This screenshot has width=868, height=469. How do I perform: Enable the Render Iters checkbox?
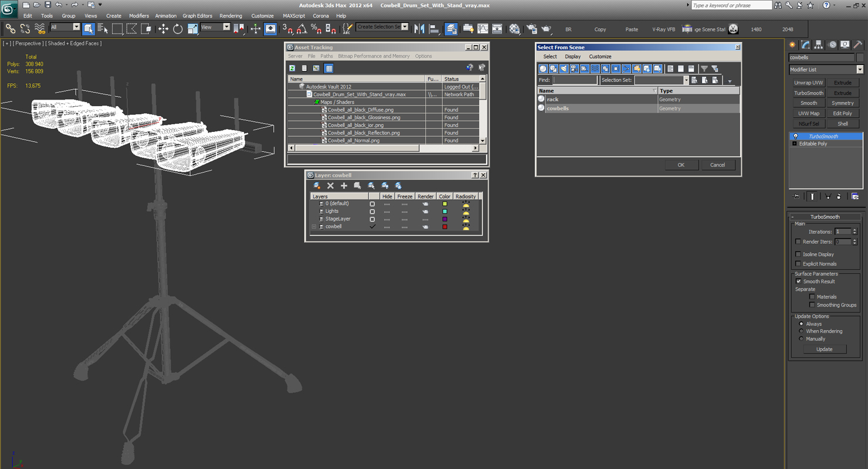(x=798, y=242)
